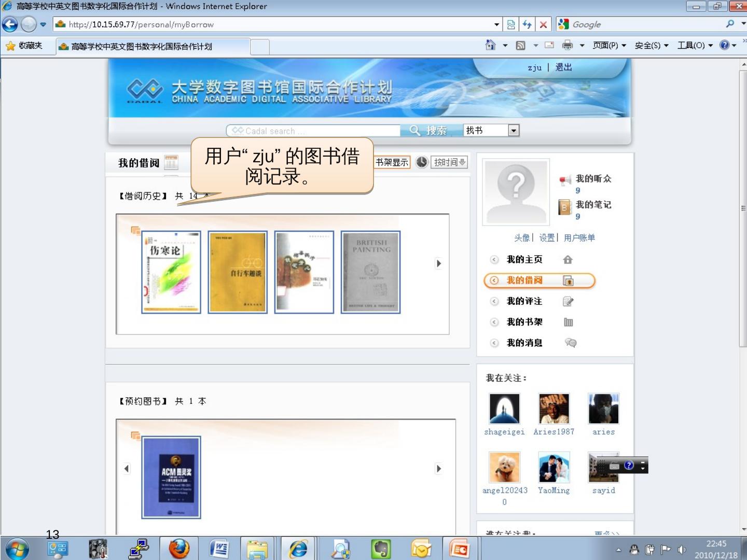Click the read mail icon in command bar
This screenshot has height=560, width=747.
(549, 46)
